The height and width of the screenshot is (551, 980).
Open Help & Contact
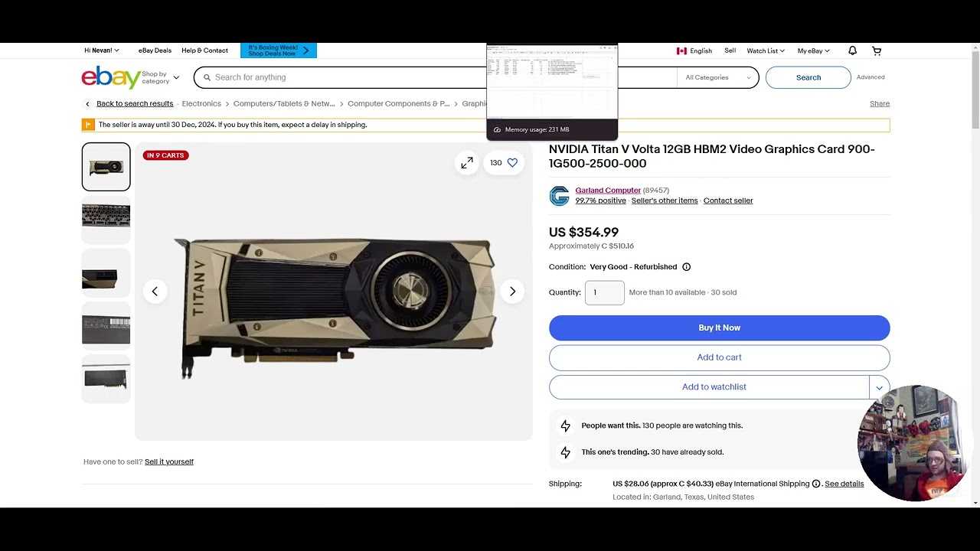pos(204,51)
